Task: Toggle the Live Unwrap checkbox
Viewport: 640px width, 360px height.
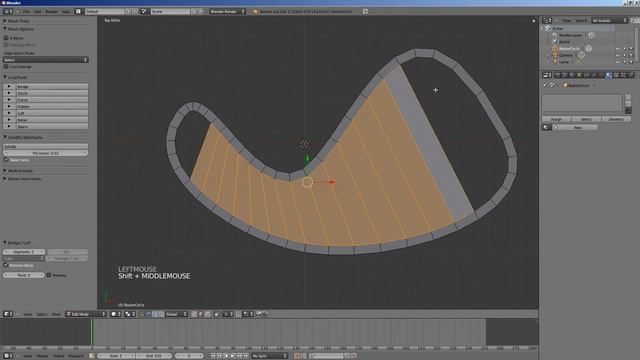Action: 6,67
